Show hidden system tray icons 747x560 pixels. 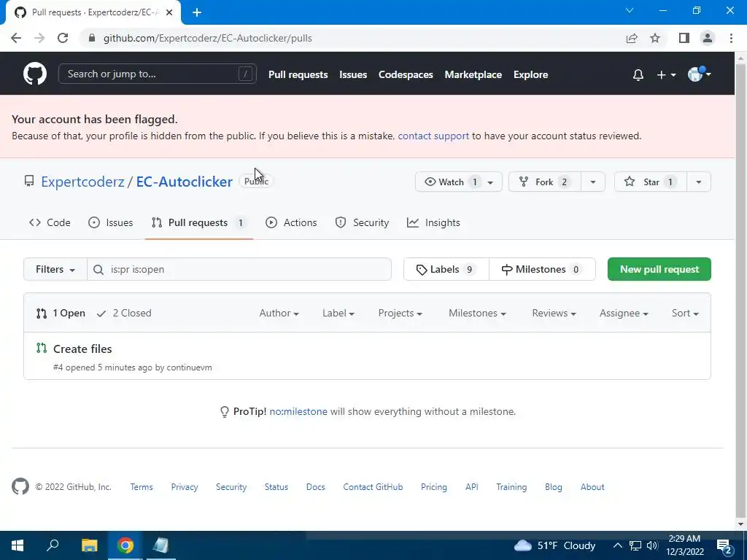tap(617, 545)
